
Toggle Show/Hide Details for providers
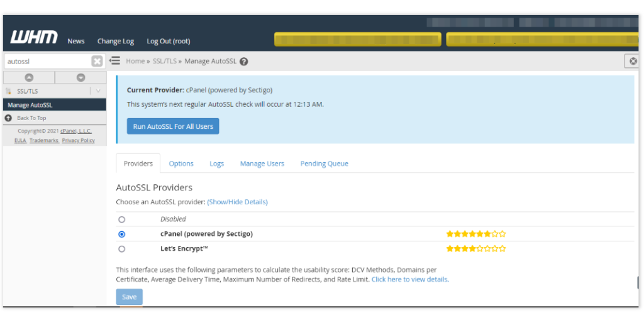[x=237, y=202]
